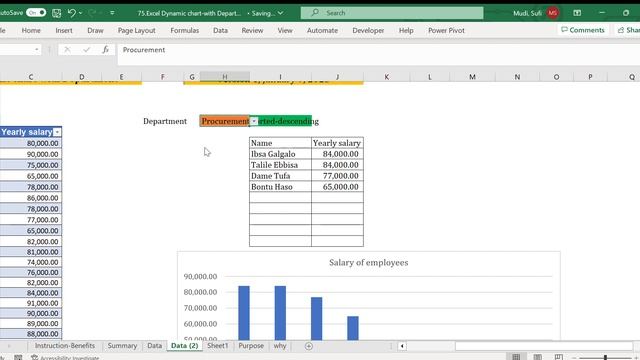The image size is (640, 360).
Task: Open the Department cell dropdown arrow
Action: click(254, 121)
